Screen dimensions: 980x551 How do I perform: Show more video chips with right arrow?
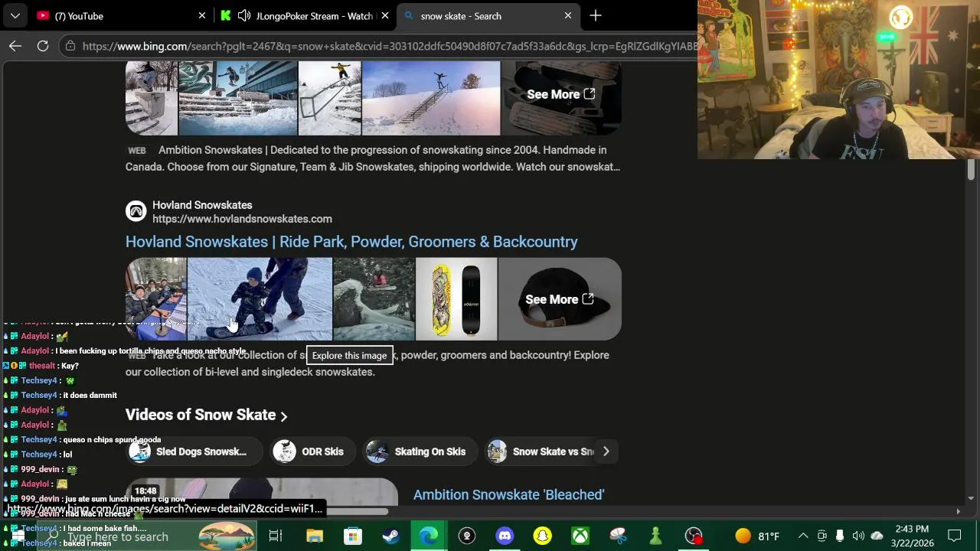pos(606,452)
